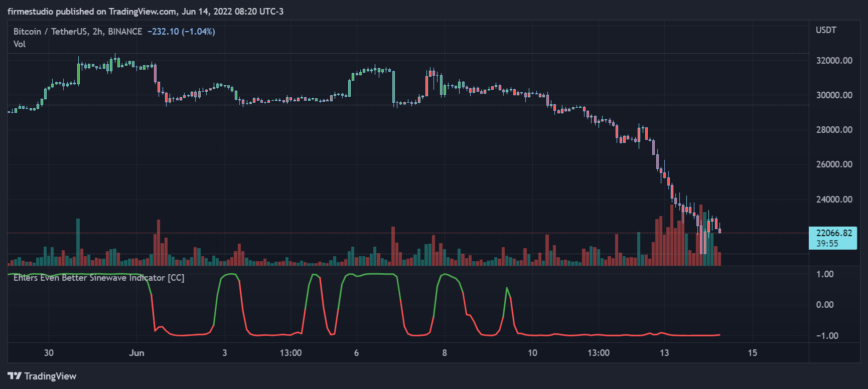Click the −1.00 indicator scale label

pyautogui.click(x=827, y=336)
